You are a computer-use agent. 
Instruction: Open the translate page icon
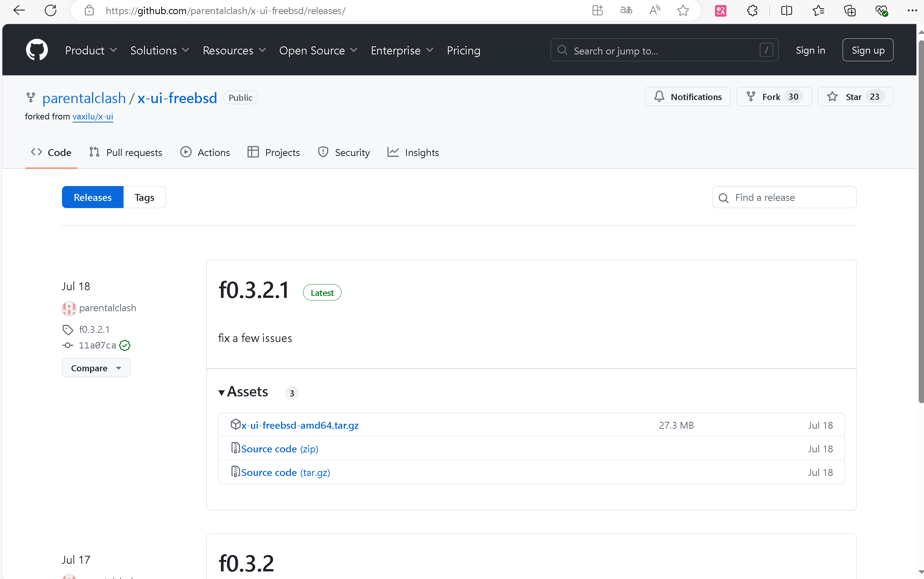pyautogui.click(x=626, y=10)
